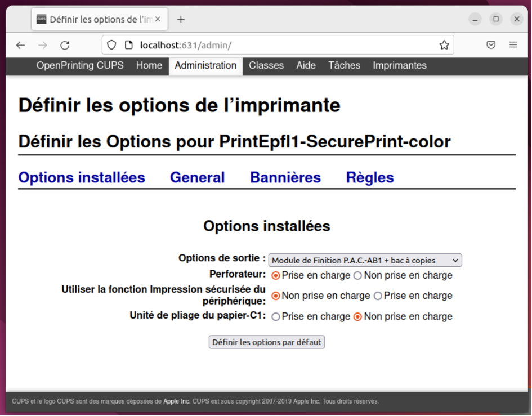Follow the Apple Inc. footer link

click(x=177, y=401)
